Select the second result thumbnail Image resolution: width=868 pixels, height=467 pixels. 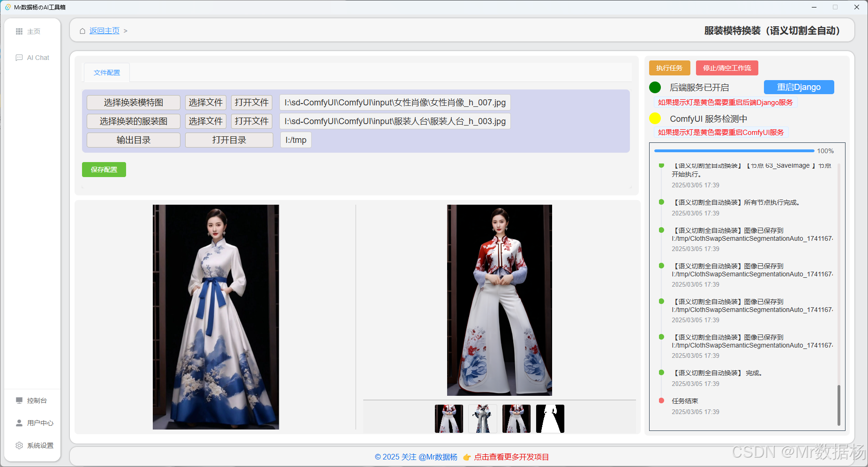[483, 419]
